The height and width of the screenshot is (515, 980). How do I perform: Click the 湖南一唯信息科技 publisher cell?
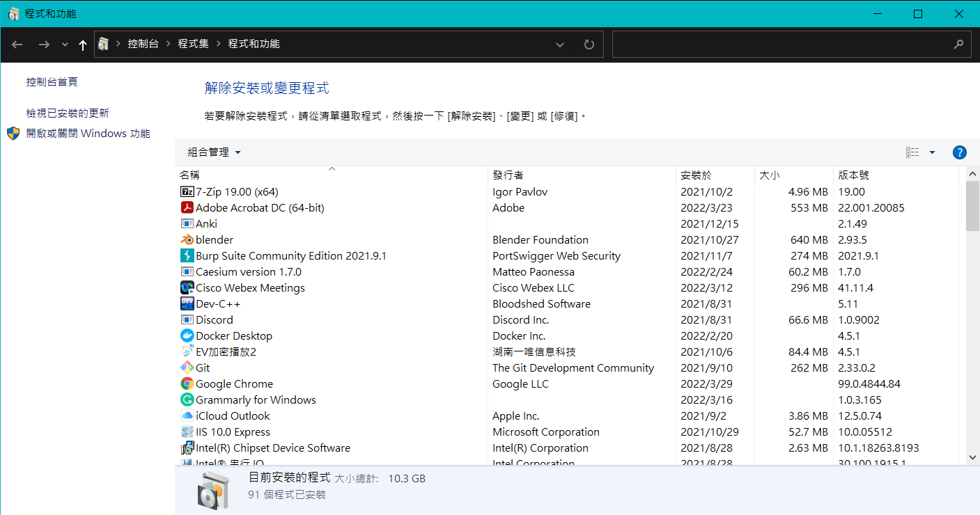(x=534, y=351)
